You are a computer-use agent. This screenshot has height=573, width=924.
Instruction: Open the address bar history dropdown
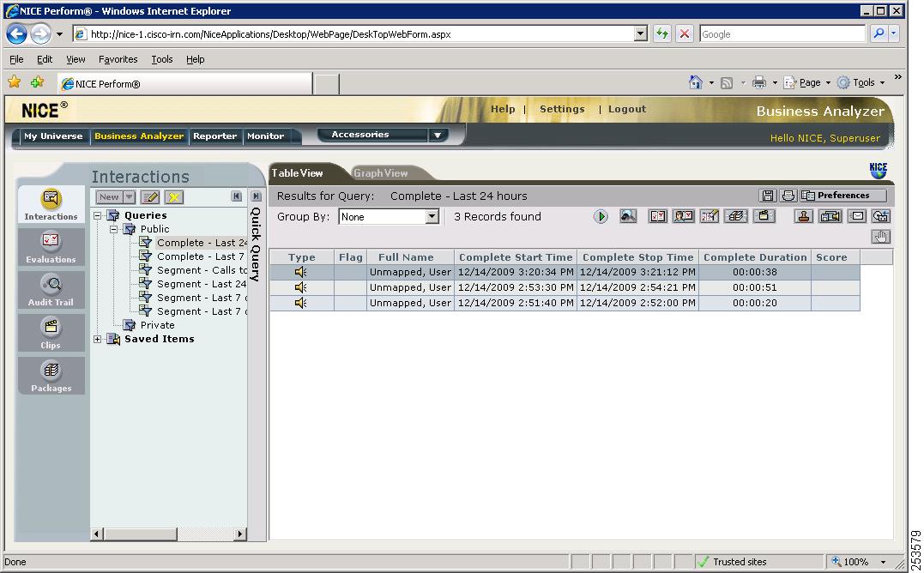tap(641, 34)
